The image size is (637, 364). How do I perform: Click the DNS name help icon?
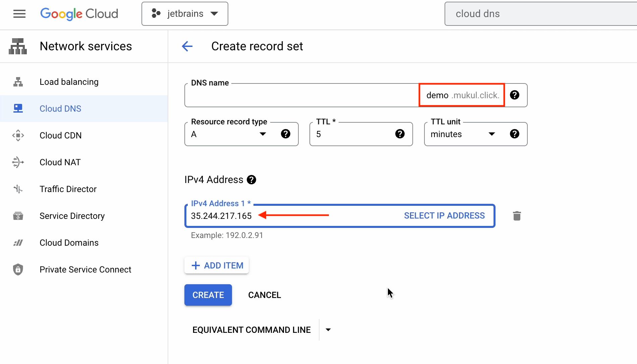pos(514,95)
